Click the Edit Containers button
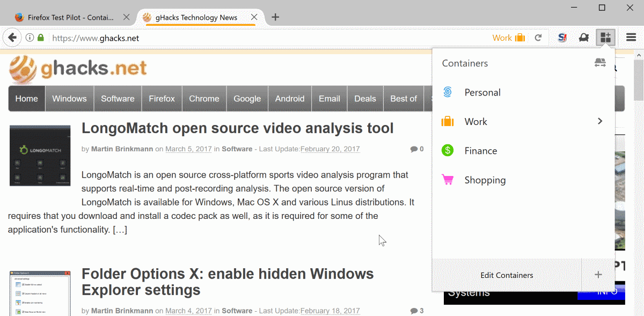644x316 pixels. click(507, 275)
